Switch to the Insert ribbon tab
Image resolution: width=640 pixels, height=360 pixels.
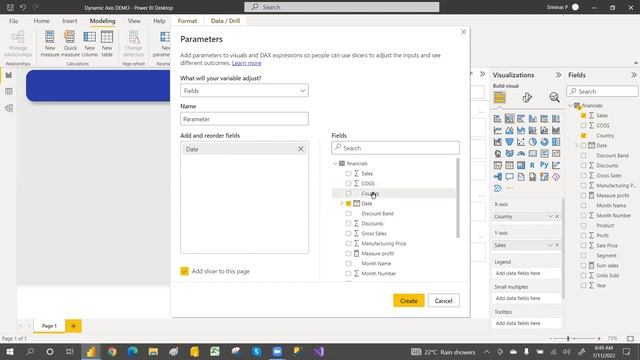click(70, 21)
